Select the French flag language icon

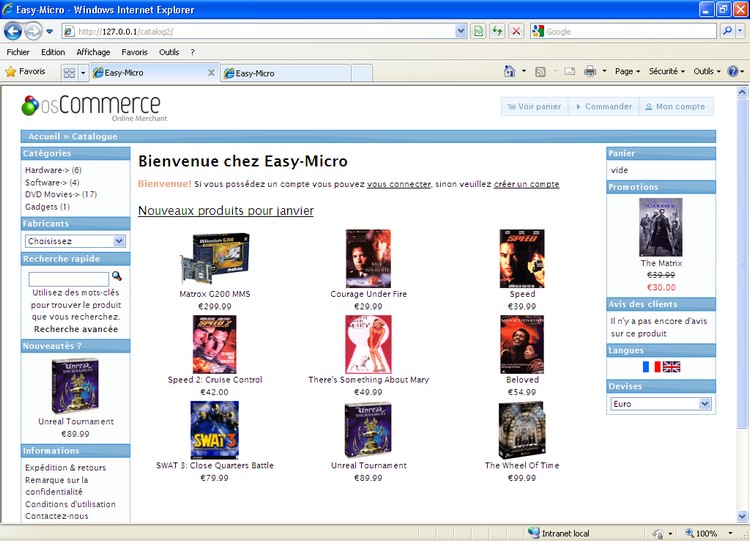pyautogui.click(x=651, y=367)
